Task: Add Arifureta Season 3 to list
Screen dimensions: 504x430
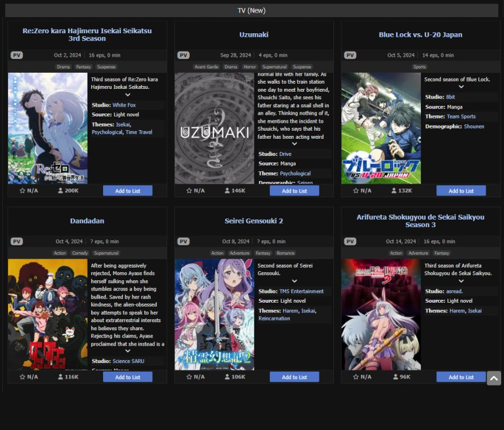Action: point(461,377)
